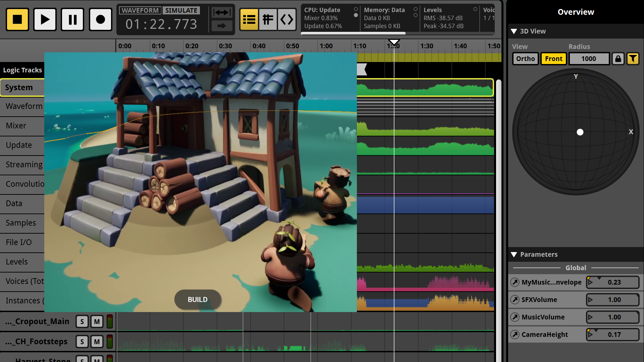
Task: Toggle Memory Data upper radio indicator
Action: 416,9
